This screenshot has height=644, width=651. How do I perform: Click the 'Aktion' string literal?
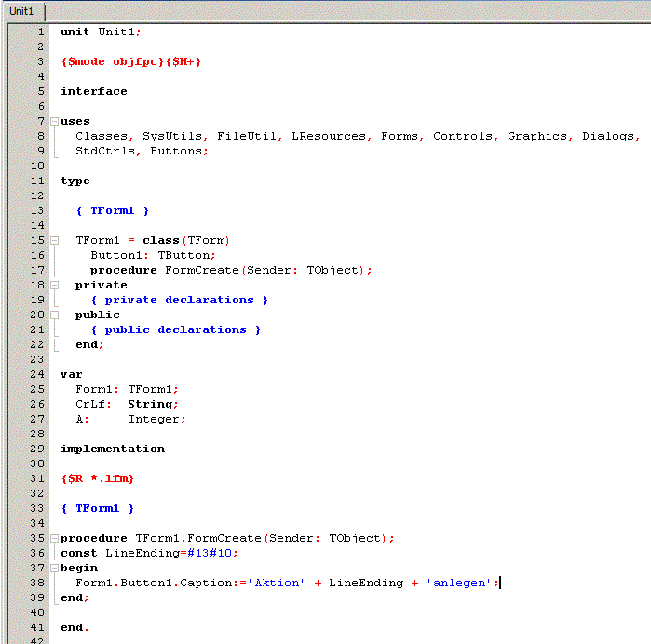pos(279,583)
